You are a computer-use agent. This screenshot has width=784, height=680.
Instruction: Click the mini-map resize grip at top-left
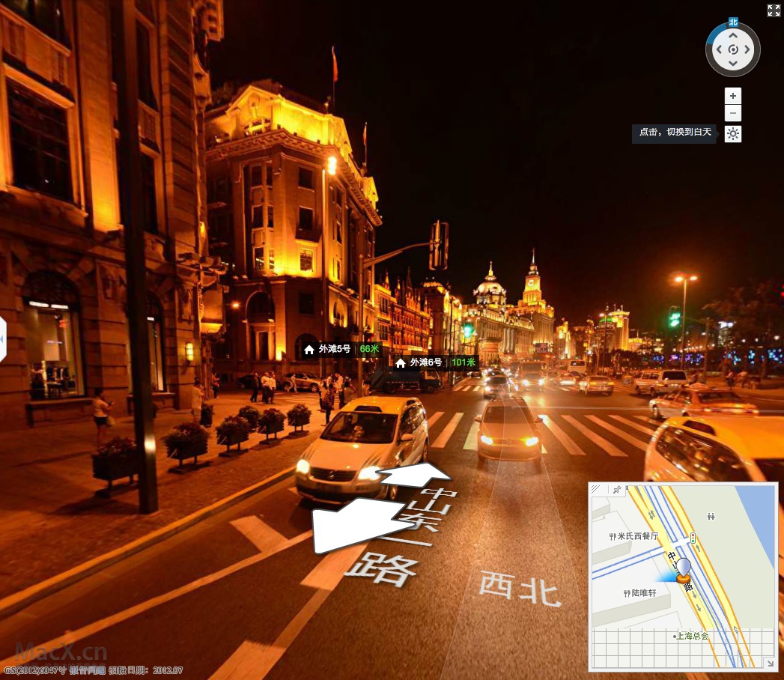[596, 490]
